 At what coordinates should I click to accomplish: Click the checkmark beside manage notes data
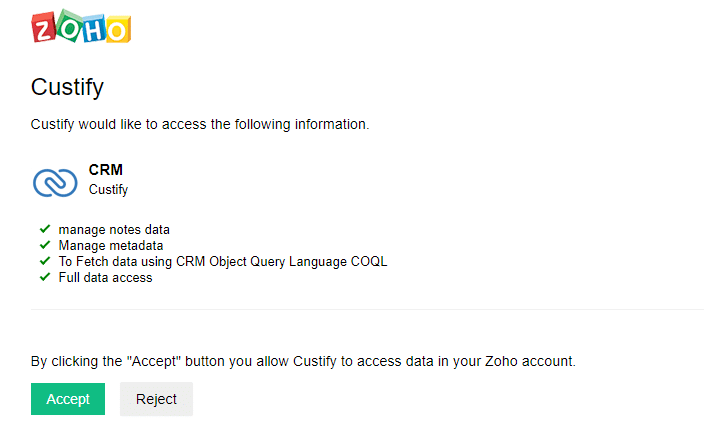[x=45, y=229]
